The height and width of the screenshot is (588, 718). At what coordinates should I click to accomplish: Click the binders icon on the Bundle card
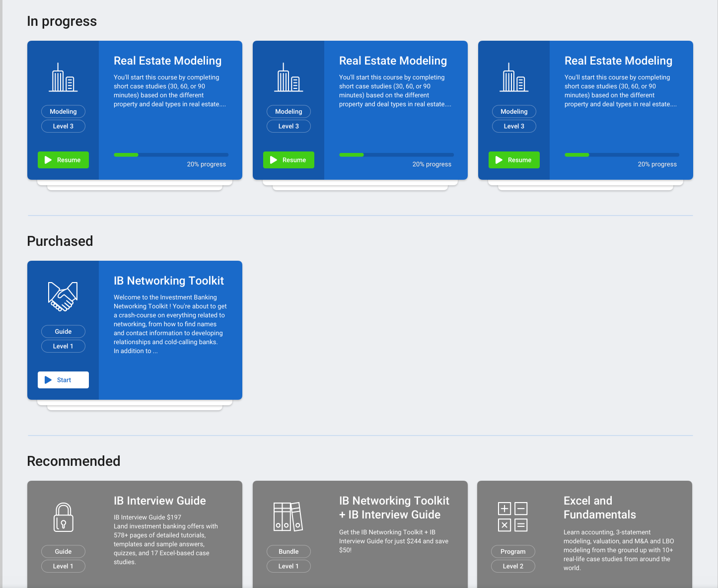click(288, 516)
